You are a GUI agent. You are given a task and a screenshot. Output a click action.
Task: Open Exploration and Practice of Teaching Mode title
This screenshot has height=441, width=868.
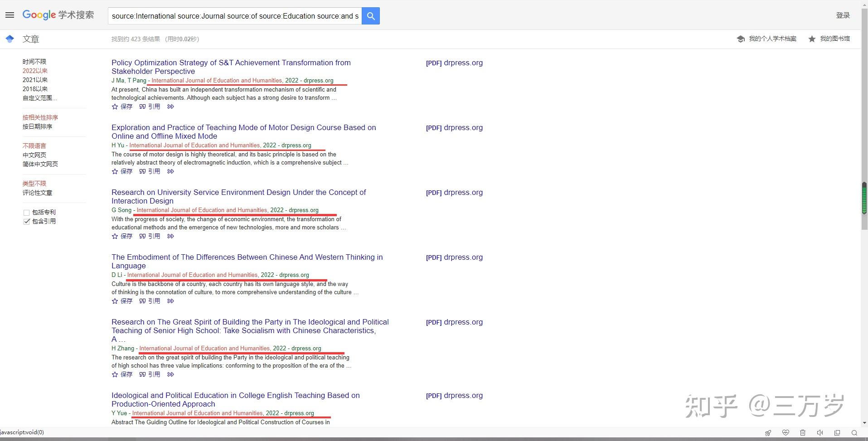tap(244, 132)
